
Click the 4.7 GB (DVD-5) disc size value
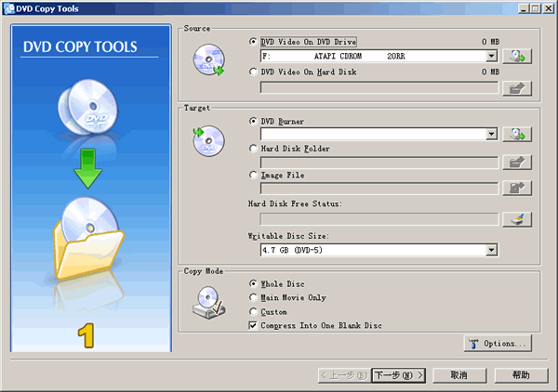[292, 250]
